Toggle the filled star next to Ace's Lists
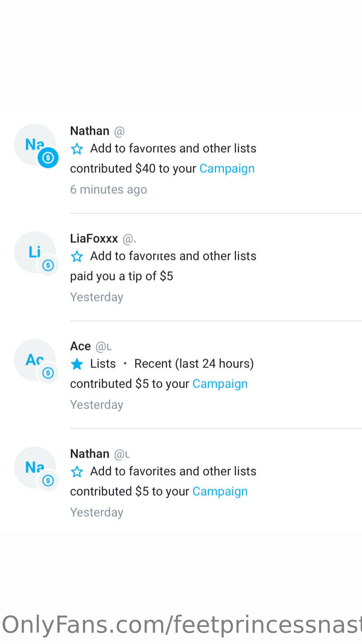362x644 pixels. (x=77, y=364)
